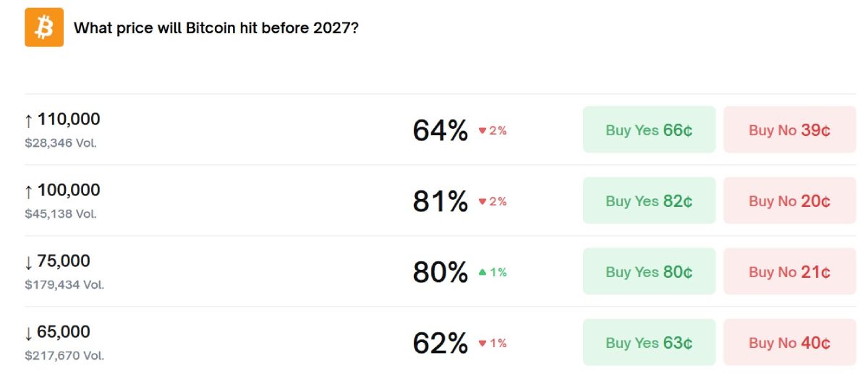Buy No at 39¢ for 110,000

point(789,130)
